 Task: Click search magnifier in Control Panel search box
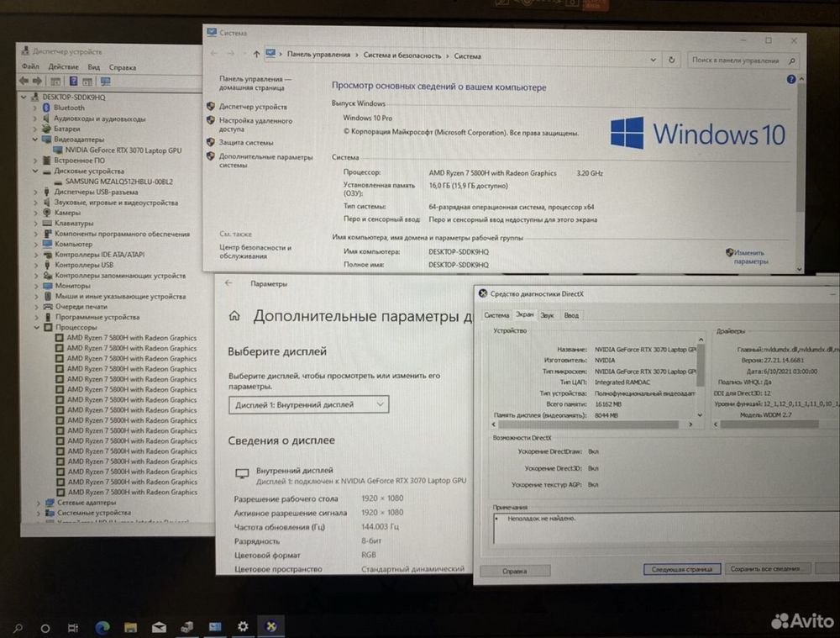pos(792,61)
